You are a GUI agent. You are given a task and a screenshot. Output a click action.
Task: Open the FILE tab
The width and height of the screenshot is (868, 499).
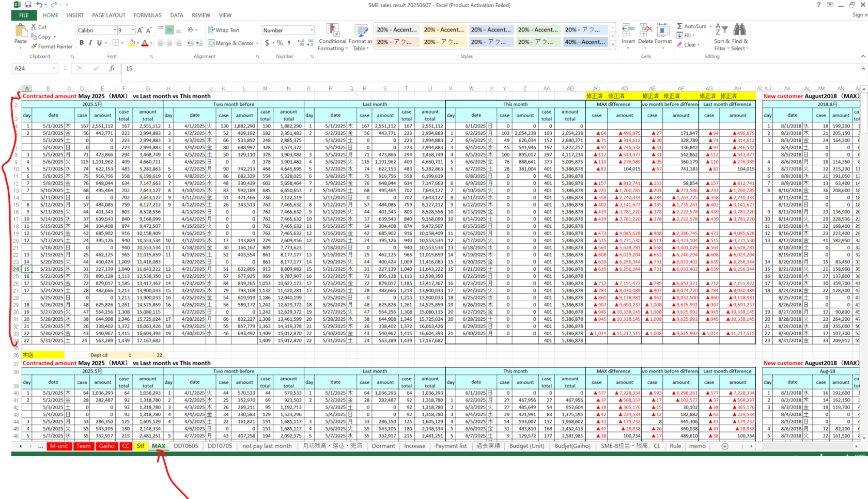click(x=24, y=15)
